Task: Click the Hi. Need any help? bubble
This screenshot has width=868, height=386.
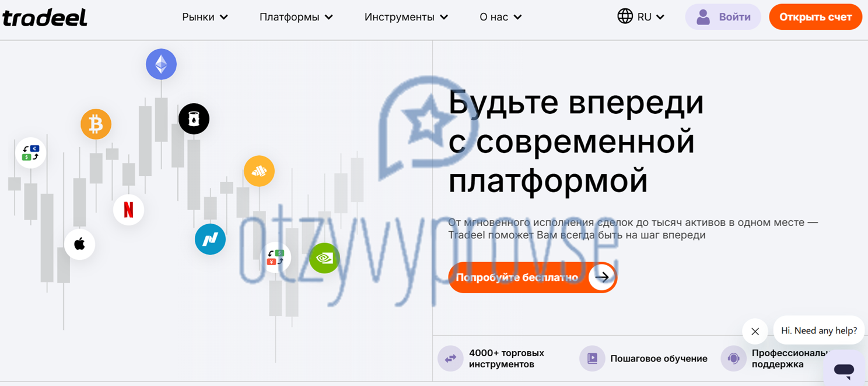Action: 819,331
